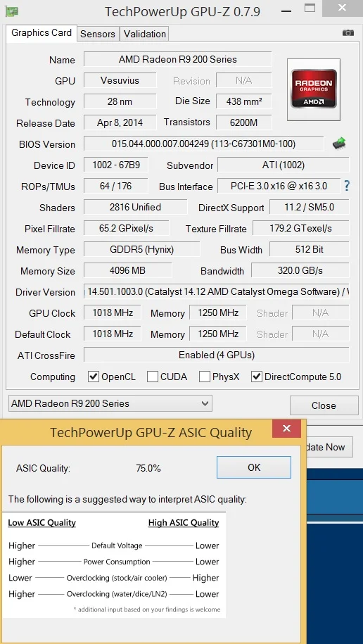363x644 pixels.
Task: Click the Bandwidth value 320.0 GB/s
Action: [x=300, y=271]
